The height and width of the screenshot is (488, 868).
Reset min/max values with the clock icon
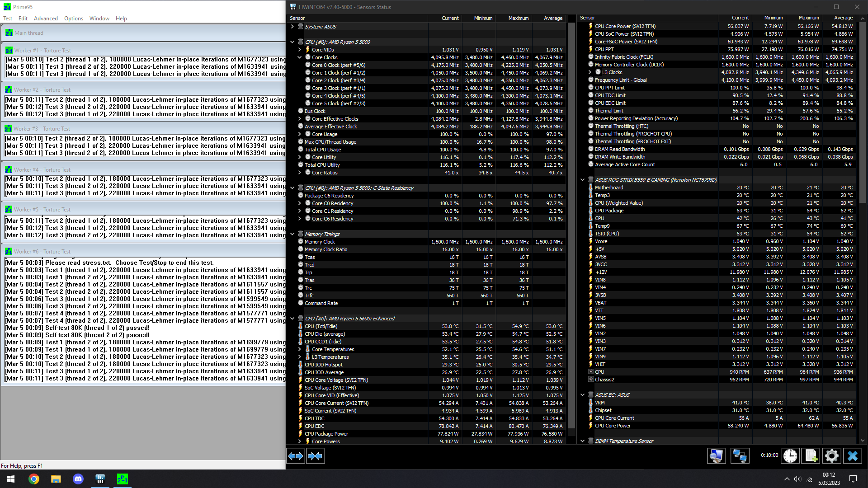coord(790,456)
